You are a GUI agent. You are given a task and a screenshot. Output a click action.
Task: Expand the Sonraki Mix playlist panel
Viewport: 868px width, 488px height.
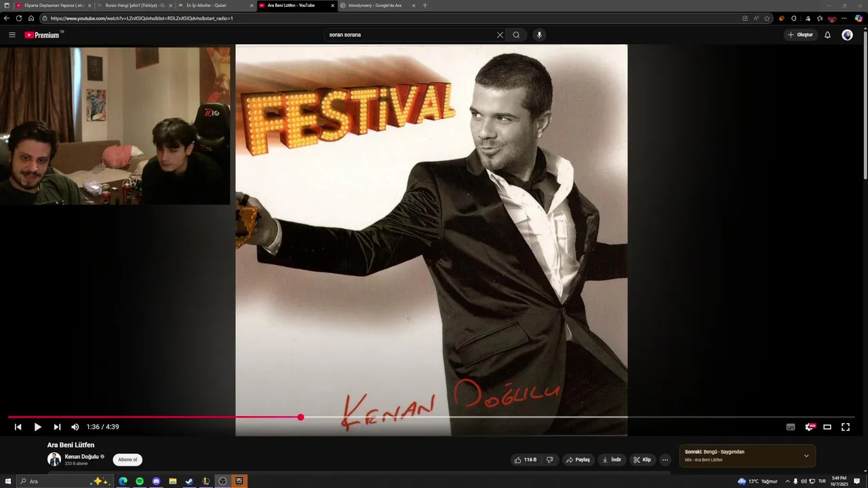[806, 455]
